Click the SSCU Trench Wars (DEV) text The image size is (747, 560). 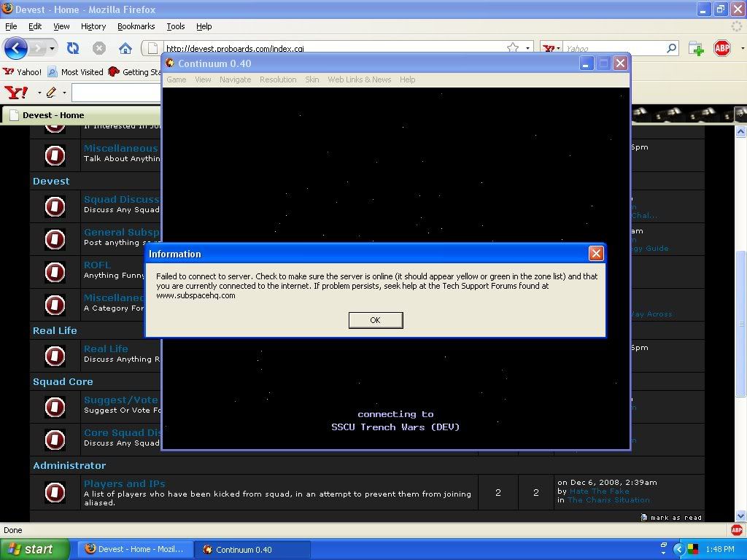(x=395, y=427)
